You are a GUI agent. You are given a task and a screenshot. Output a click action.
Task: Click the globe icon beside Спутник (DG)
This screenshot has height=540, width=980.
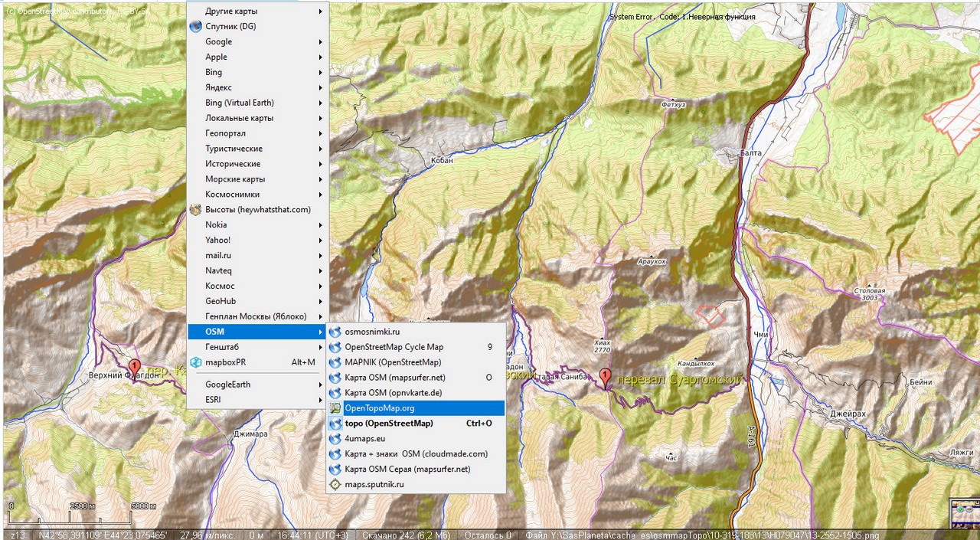pos(196,26)
